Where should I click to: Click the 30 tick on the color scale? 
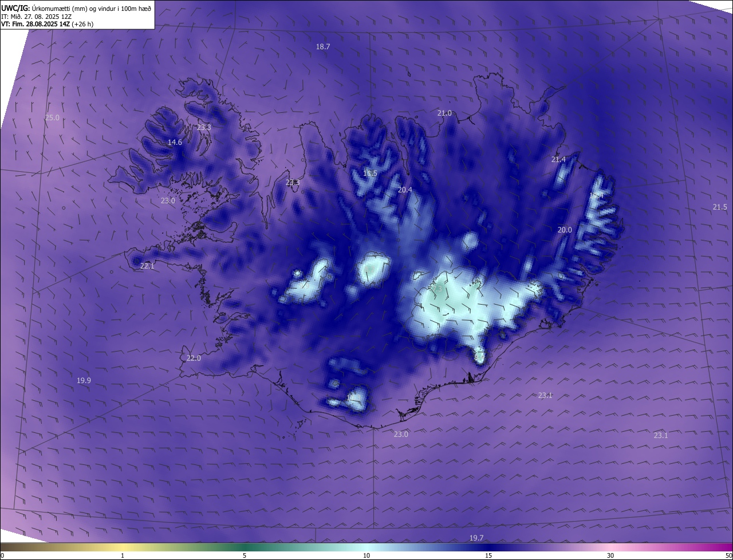pyautogui.click(x=610, y=555)
